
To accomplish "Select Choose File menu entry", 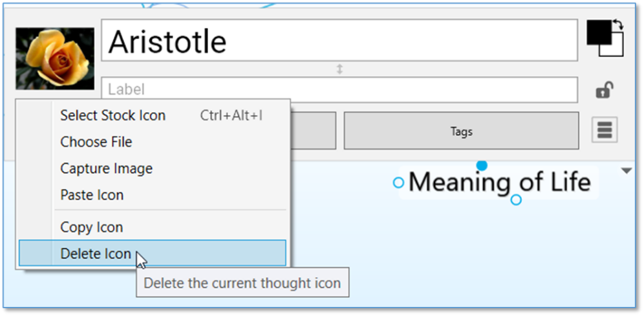I will coord(96,142).
